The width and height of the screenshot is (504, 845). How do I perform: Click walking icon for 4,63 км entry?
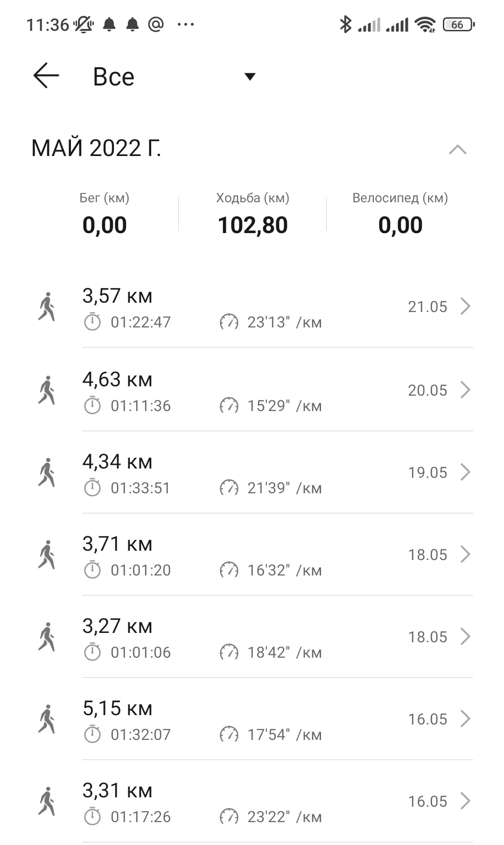point(47,390)
